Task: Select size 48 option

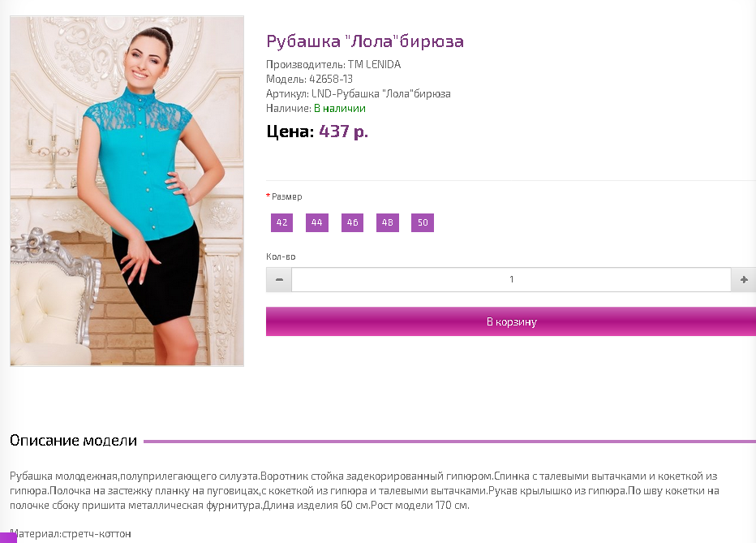Action: pos(388,222)
